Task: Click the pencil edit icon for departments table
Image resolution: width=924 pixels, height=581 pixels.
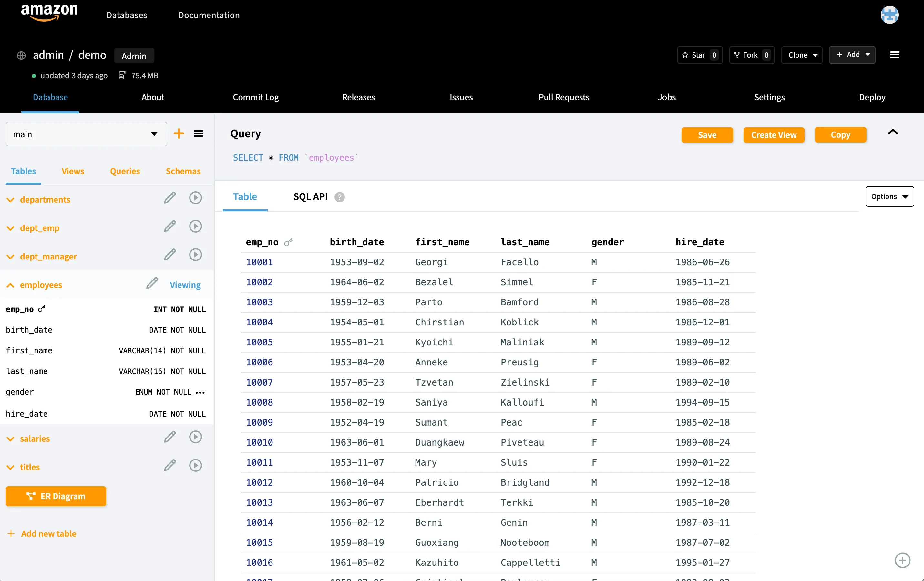Action: coord(170,198)
